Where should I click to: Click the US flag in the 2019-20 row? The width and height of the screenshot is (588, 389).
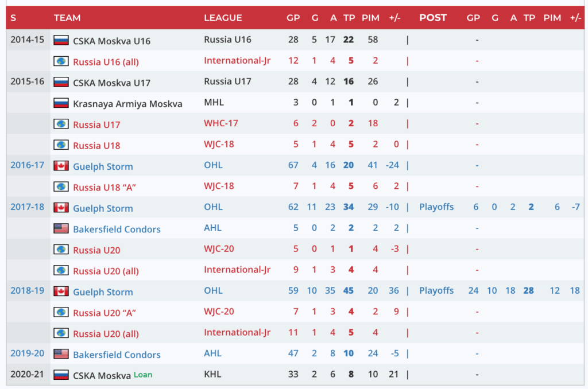(x=61, y=354)
